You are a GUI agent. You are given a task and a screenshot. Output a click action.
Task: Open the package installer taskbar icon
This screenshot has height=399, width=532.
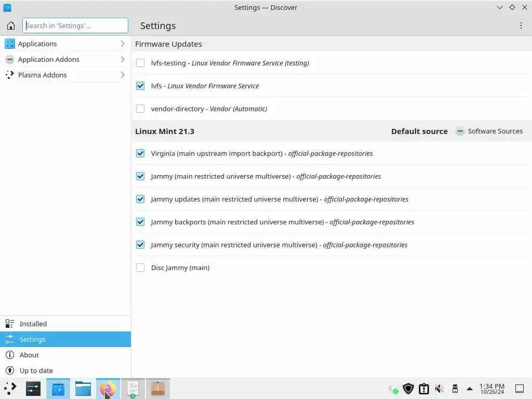(x=158, y=389)
